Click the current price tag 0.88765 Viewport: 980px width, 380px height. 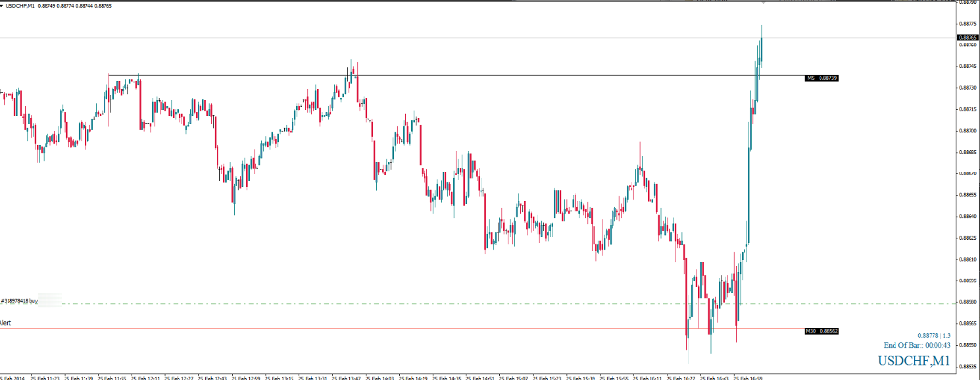coord(968,38)
